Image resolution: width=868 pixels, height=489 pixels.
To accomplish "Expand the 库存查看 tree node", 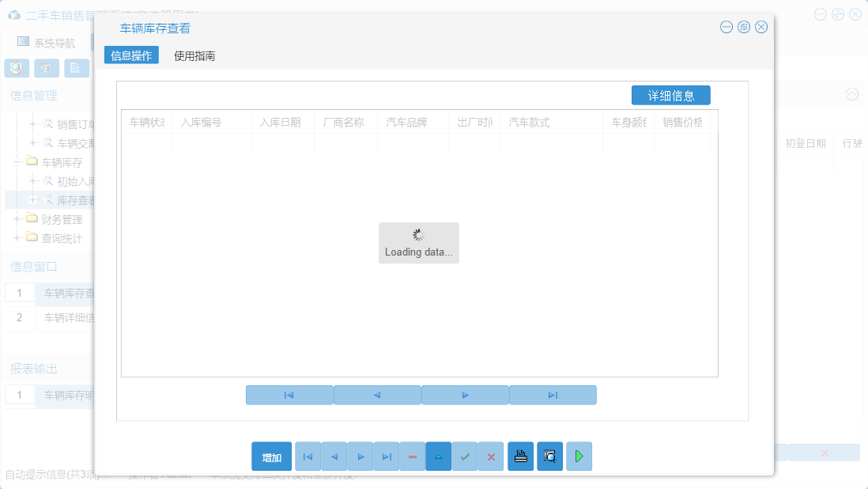I will tap(32, 200).
